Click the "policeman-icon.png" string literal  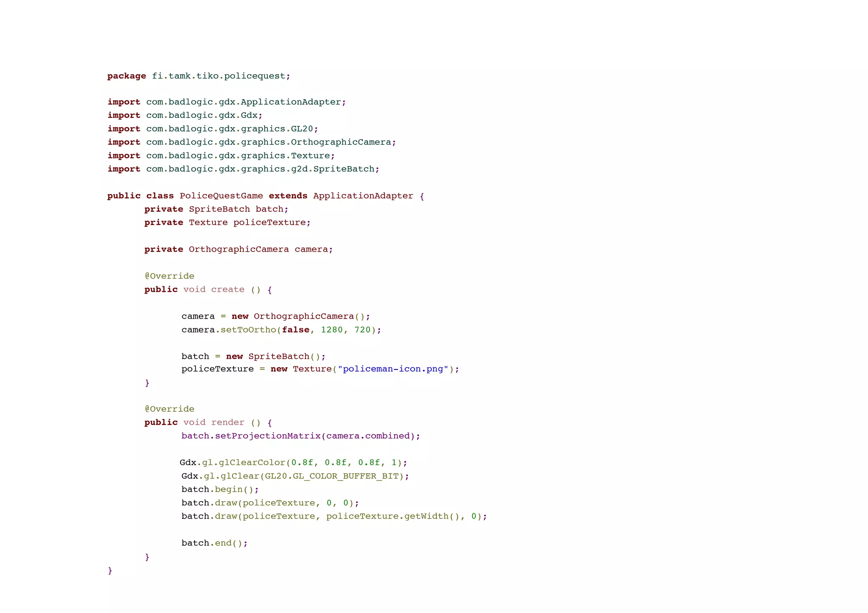pos(393,369)
